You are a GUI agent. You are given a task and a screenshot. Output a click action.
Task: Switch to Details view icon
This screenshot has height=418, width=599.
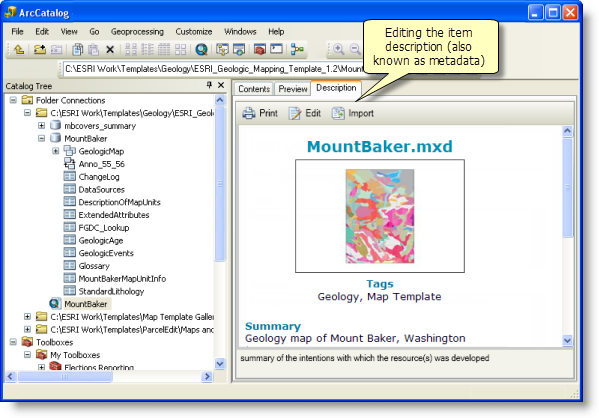point(164,49)
